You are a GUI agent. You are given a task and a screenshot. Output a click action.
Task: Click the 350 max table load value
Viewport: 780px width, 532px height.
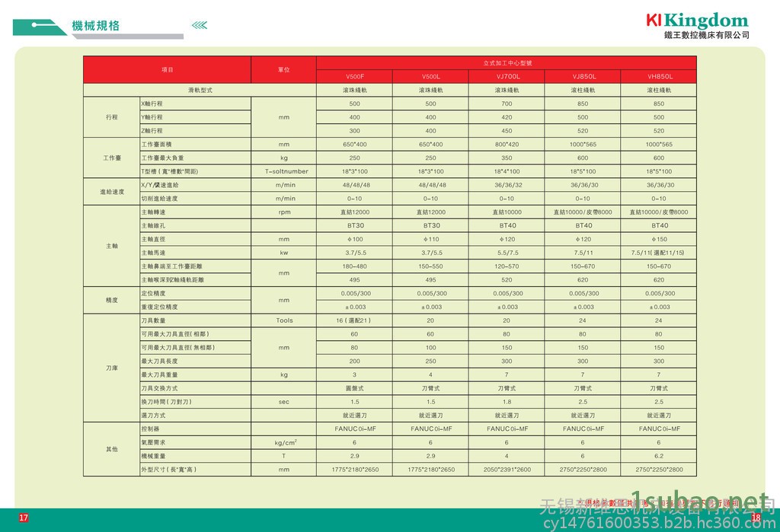pos(507,158)
